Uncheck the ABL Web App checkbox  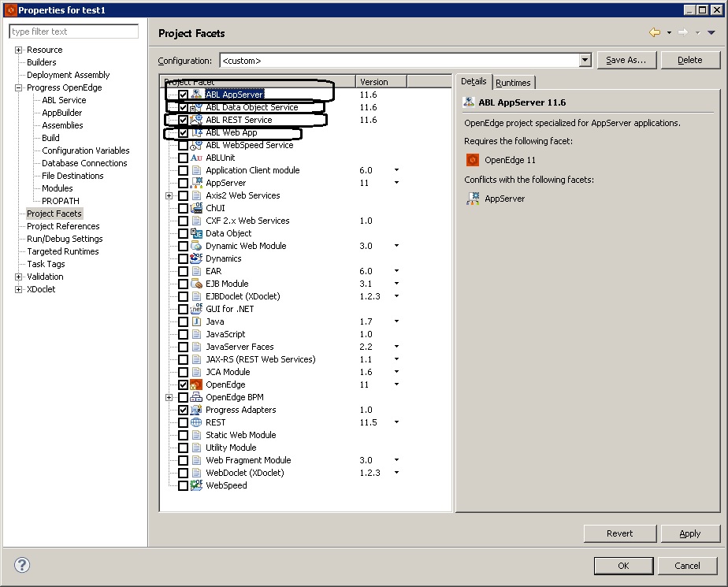click(x=184, y=133)
